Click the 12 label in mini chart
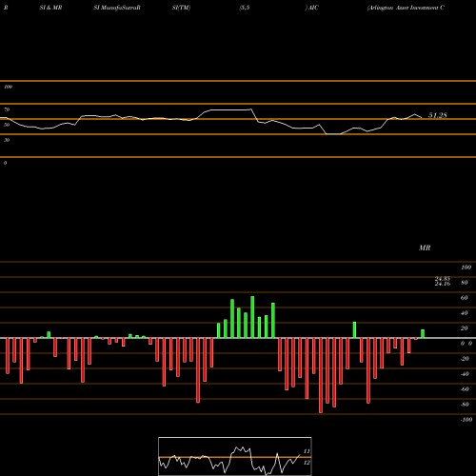Viewport: 476px width, 476px height. tap(307, 463)
